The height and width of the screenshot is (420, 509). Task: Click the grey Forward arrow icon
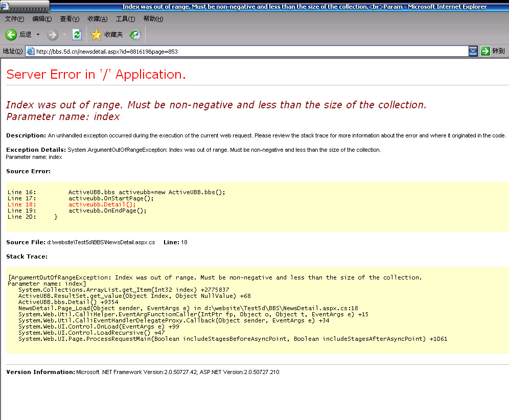tap(53, 35)
